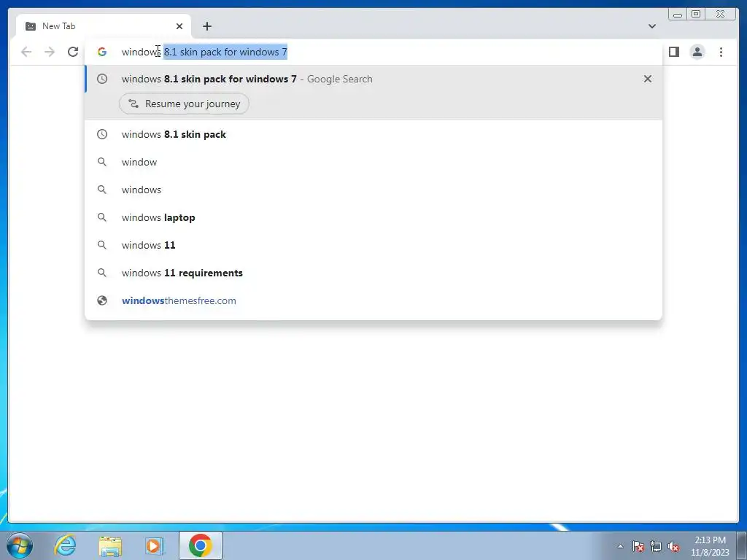Image resolution: width=747 pixels, height=560 pixels.
Task: Click the Google logo in address bar
Action: tap(102, 52)
